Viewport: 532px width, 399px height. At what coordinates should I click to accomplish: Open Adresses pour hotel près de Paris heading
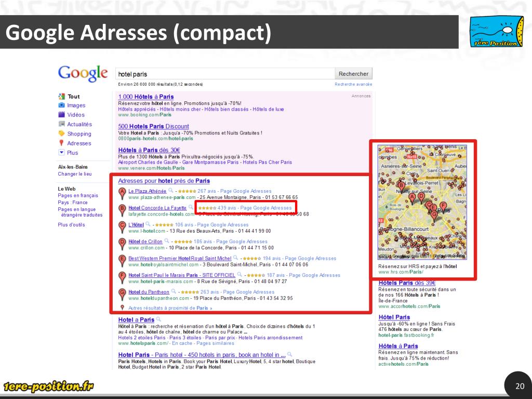164,181
